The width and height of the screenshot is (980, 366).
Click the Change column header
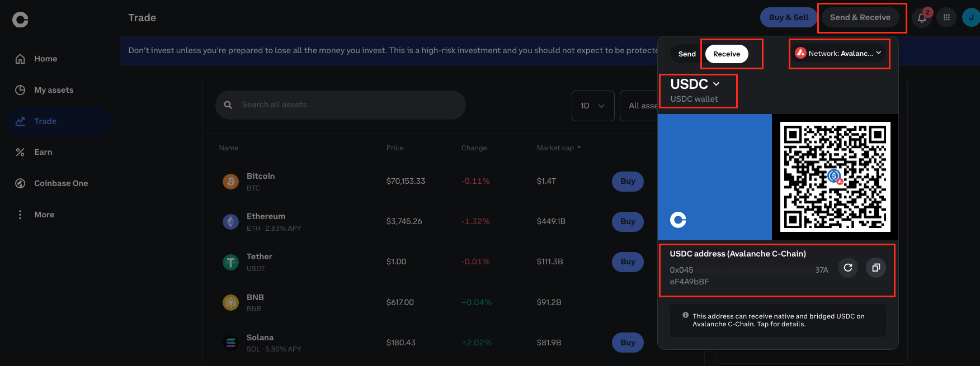(474, 148)
